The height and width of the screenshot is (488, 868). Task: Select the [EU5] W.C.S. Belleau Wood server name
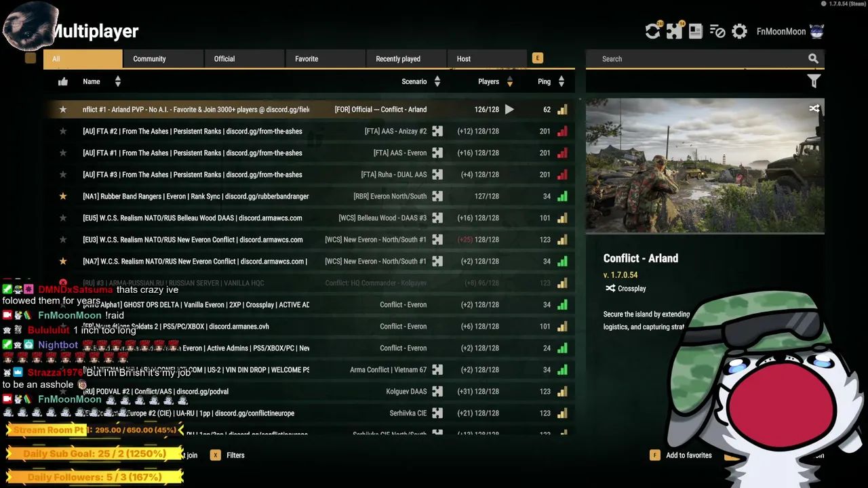[x=193, y=218]
